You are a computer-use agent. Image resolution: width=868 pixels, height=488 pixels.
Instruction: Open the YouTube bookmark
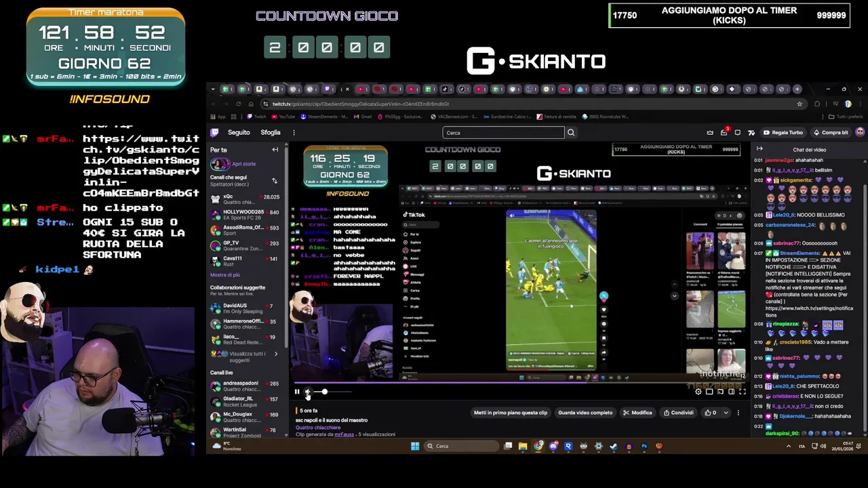[x=283, y=117]
